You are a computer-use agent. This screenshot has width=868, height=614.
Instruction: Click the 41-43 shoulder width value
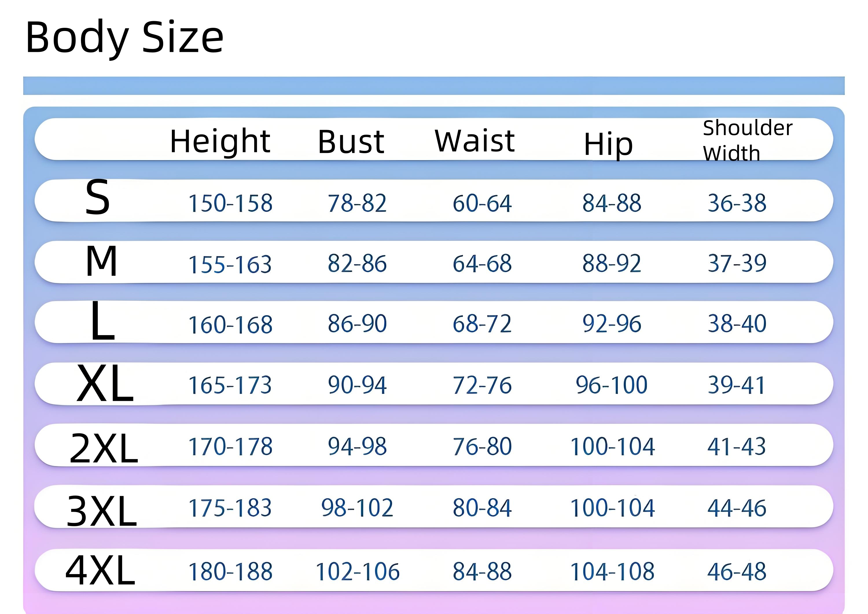736,446
